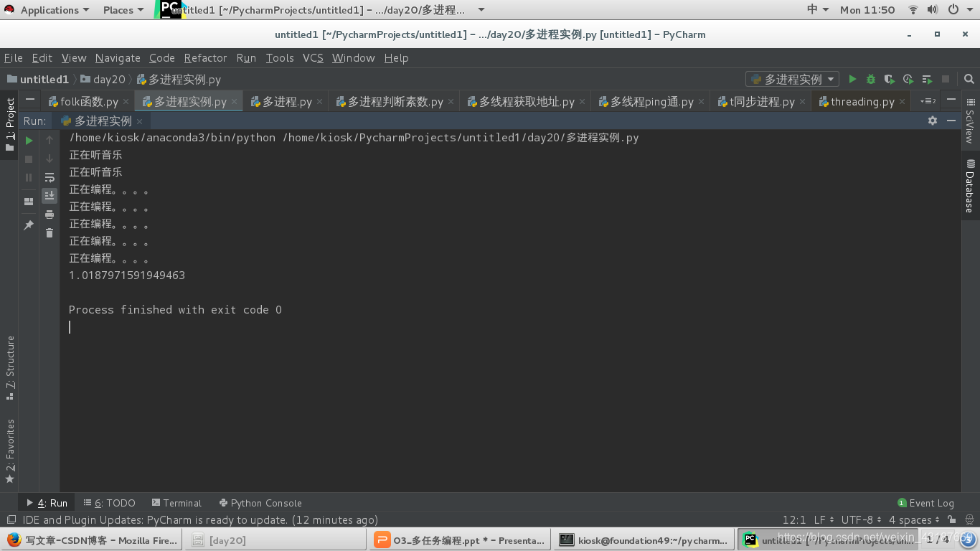The image size is (980, 551).
Task: Run the program with the green toolbar arrow
Action: click(852, 79)
